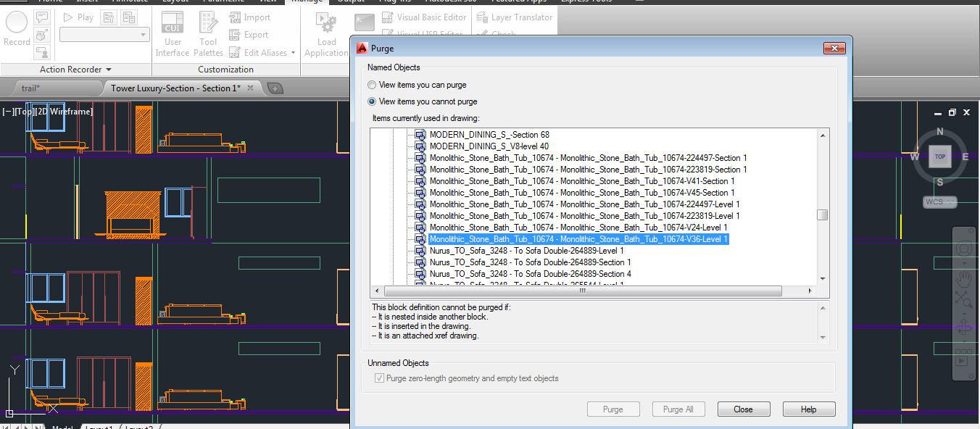
Task: Expand the Action Recorder panel
Action: pyautogui.click(x=75, y=70)
